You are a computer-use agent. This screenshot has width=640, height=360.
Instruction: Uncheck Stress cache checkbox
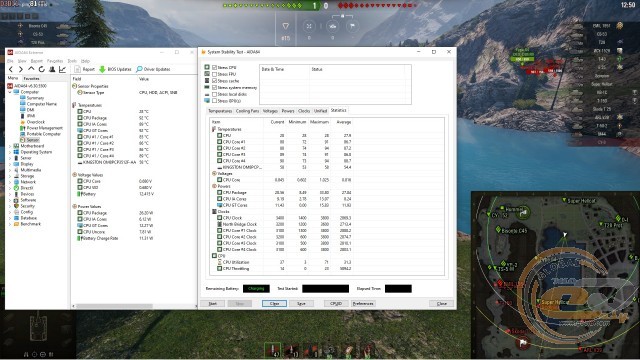tap(214, 81)
